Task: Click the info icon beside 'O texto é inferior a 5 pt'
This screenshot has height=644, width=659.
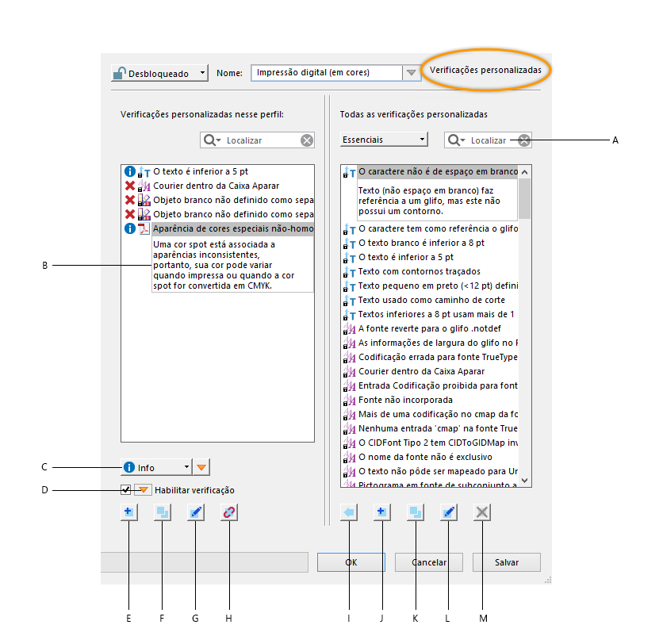Action: point(130,171)
